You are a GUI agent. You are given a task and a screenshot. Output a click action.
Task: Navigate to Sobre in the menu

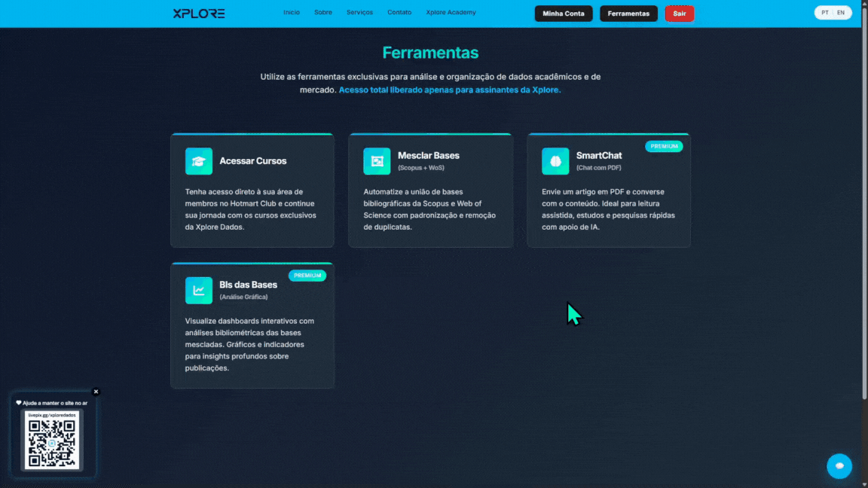[x=323, y=12]
